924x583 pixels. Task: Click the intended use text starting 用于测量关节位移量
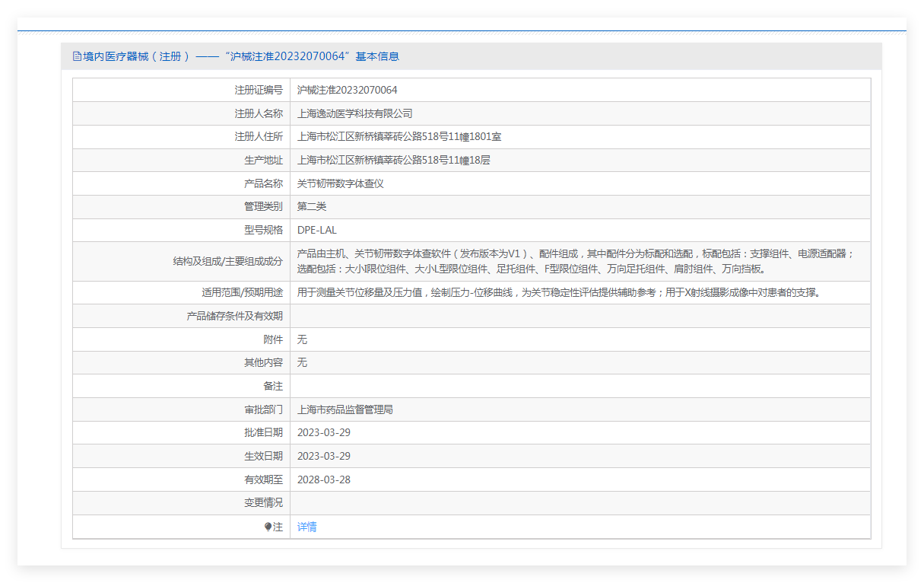pyautogui.click(x=559, y=293)
